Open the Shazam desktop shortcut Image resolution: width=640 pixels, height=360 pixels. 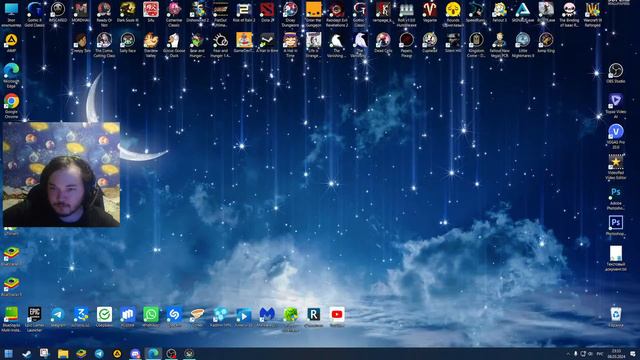[174, 317]
